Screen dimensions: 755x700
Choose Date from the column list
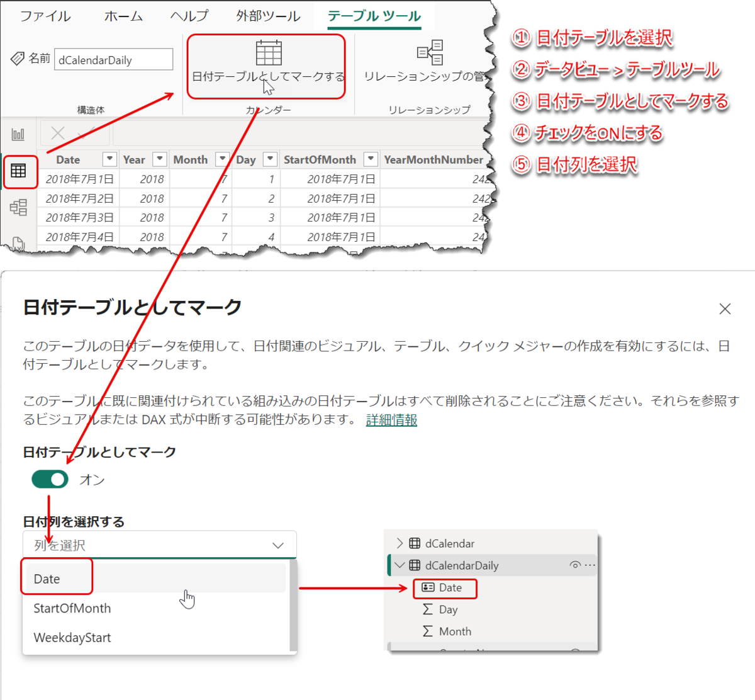(x=154, y=579)
